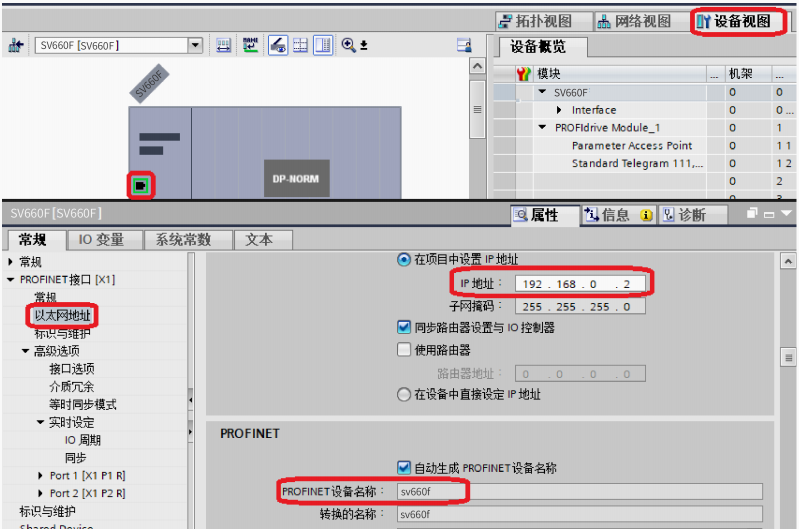Toggle 自动生成 PROFINET设备名称 checkbox
The height and width of the screenshot is (529, 799).
(x=404, y=468)
